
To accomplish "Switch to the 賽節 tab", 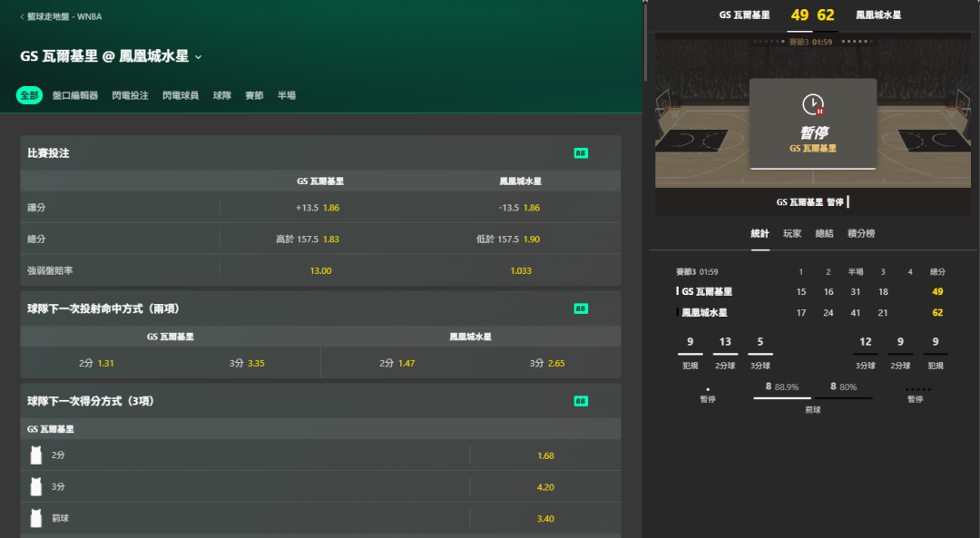I will (254, 95).
